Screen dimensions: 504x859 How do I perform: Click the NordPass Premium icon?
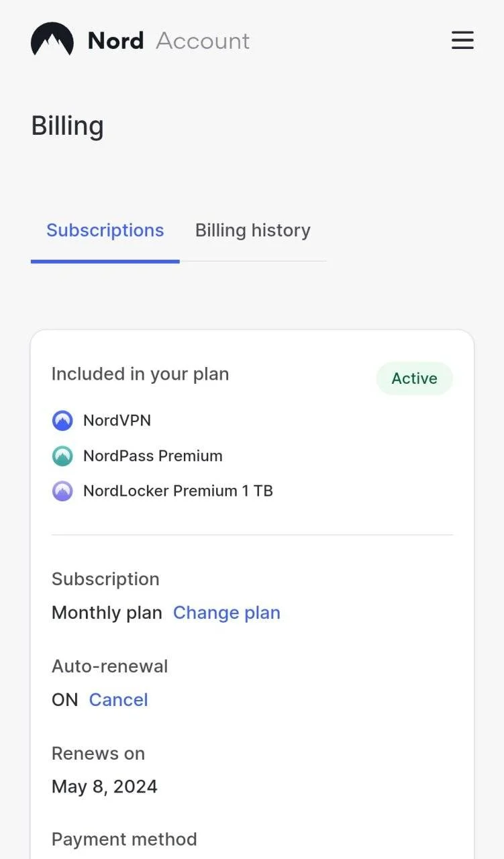pyautogui.click(x=62, y=456)
